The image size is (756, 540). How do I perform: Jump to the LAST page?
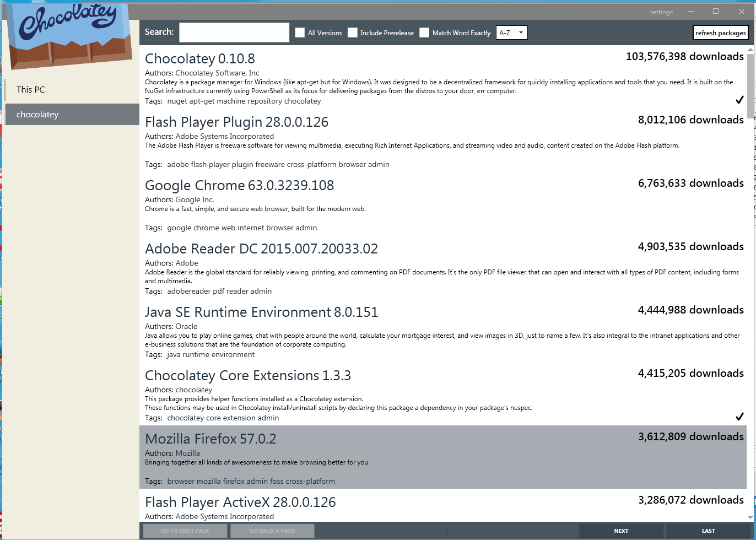coord(709,531)
